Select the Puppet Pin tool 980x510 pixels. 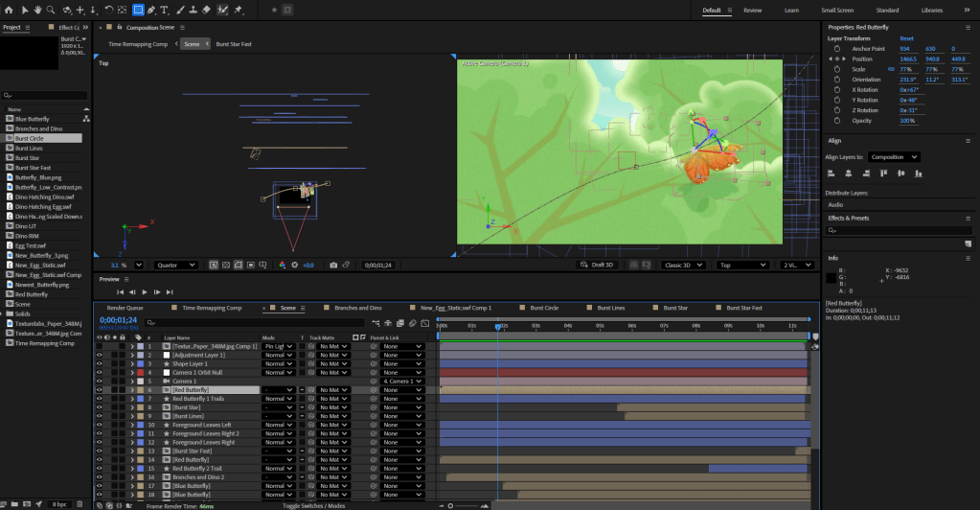tap(238, 10)
